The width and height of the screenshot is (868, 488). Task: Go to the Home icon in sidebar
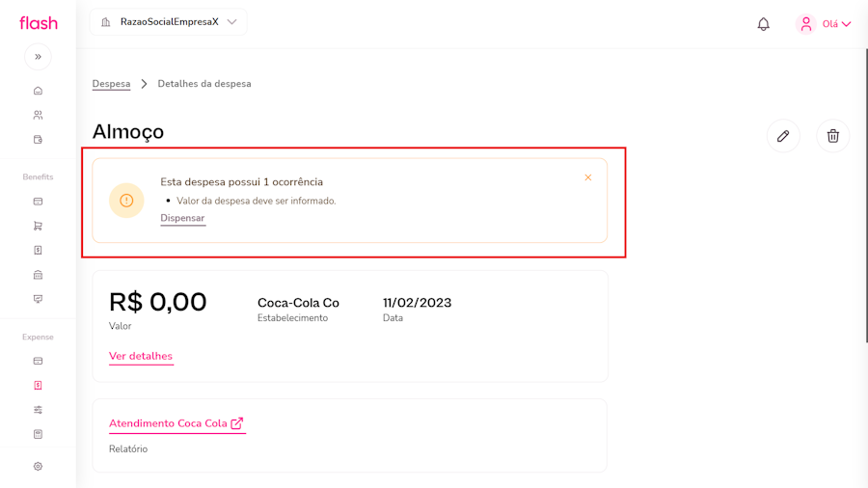coord(38,91)
